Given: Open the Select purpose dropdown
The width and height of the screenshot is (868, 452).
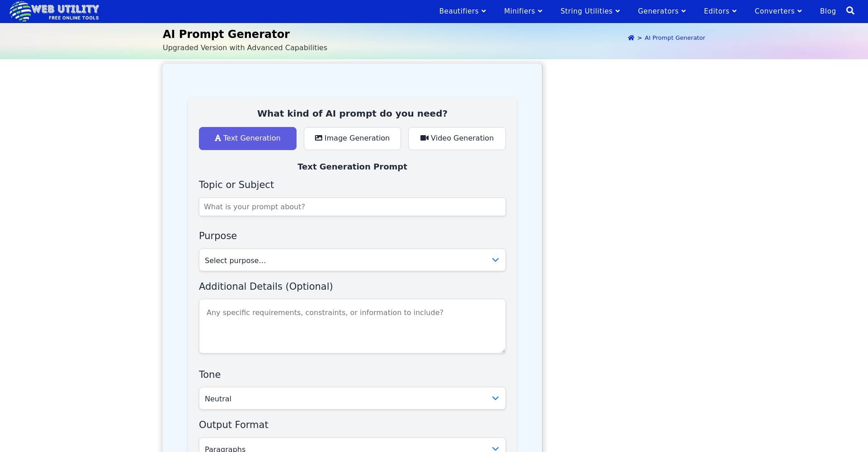Looking at the screenshot, I should (352, 260).
